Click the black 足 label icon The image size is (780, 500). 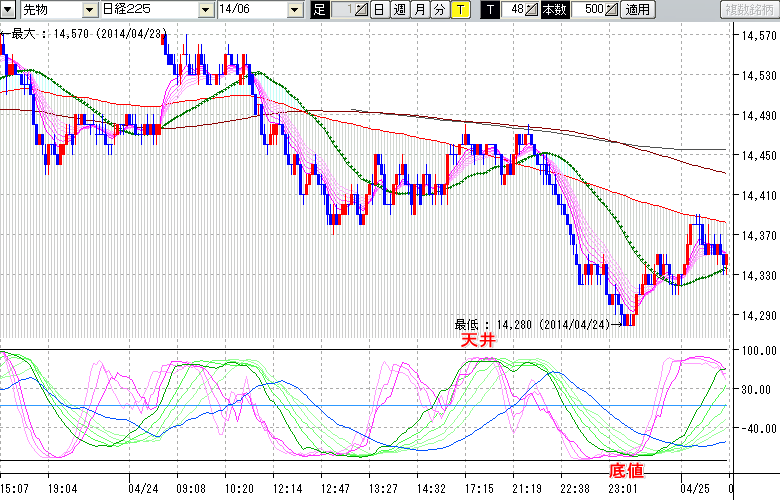pos(319,10)
